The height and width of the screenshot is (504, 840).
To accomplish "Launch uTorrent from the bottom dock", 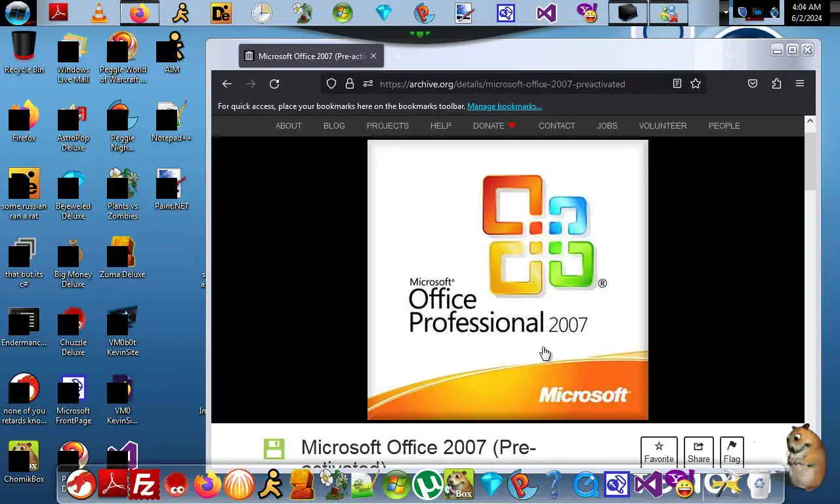I will coord(427,485).
